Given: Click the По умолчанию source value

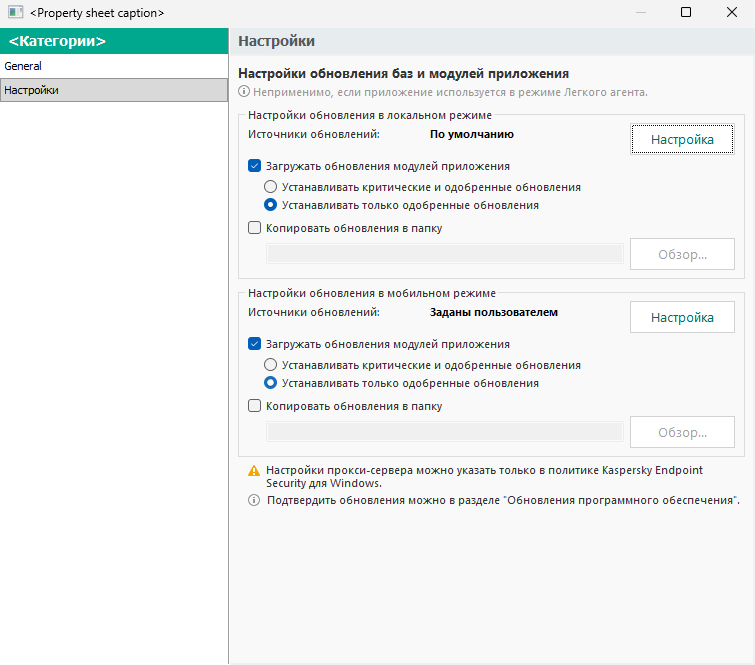Looking at the screenshot, I should click(x=472, y=134).
